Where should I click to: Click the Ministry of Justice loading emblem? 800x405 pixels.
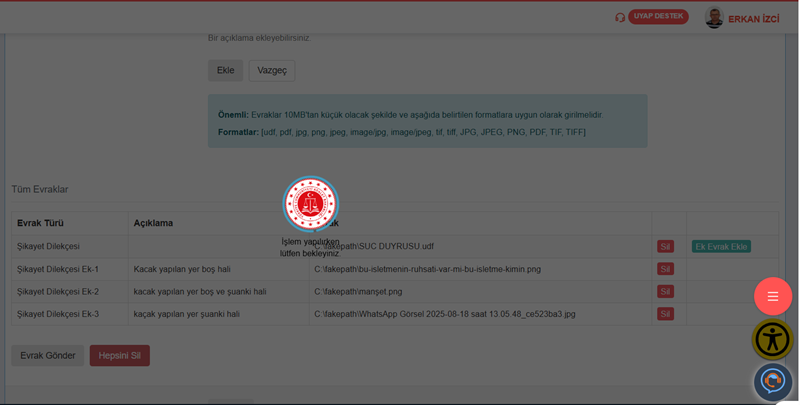[311, 204]
